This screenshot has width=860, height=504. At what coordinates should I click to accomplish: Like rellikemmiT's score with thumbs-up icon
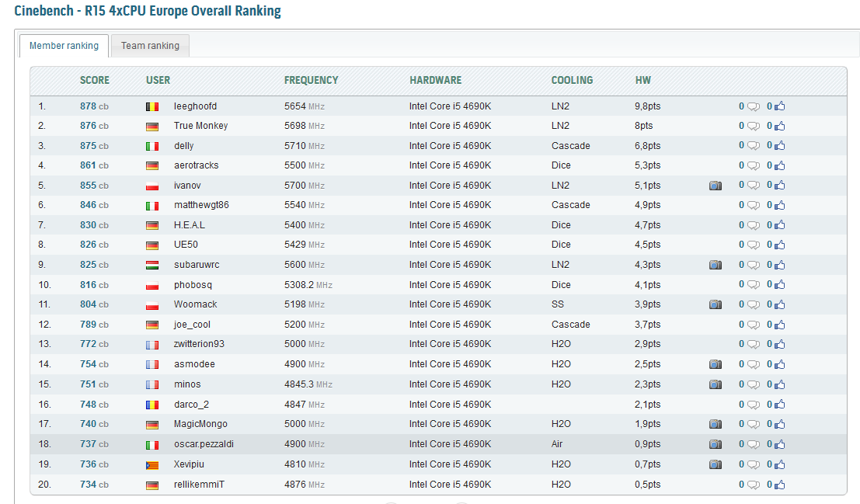(780, 485)
